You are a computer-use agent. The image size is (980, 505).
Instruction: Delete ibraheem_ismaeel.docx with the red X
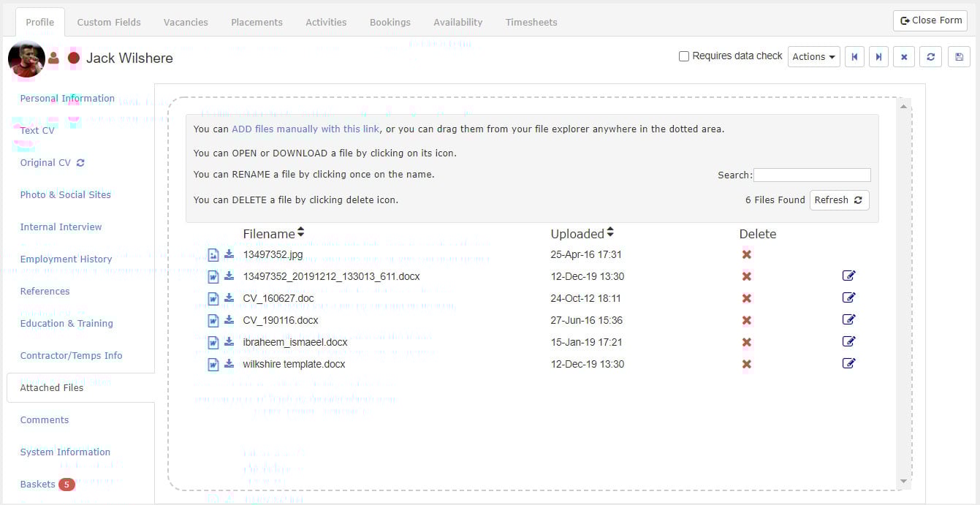pos(746,341)
